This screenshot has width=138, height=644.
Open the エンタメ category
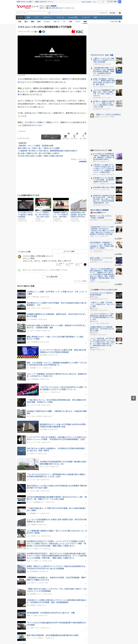[x=47, y=21]
